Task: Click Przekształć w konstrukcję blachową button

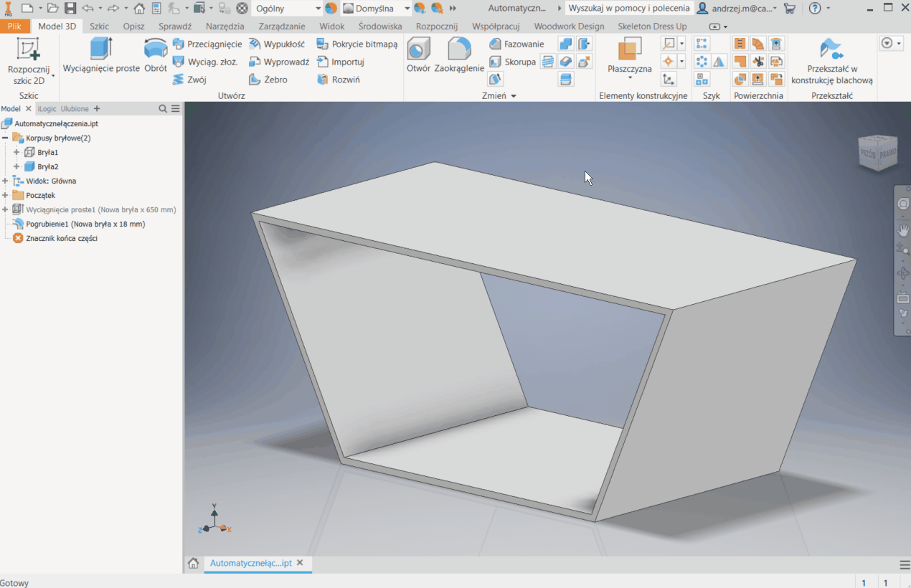Action: point(832,61)
